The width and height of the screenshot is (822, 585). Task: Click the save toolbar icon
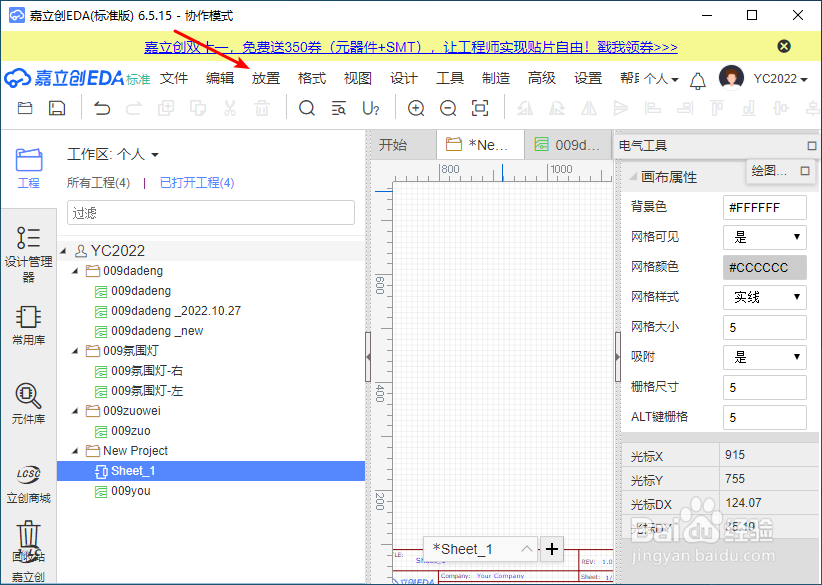click(x=57, y=109)
